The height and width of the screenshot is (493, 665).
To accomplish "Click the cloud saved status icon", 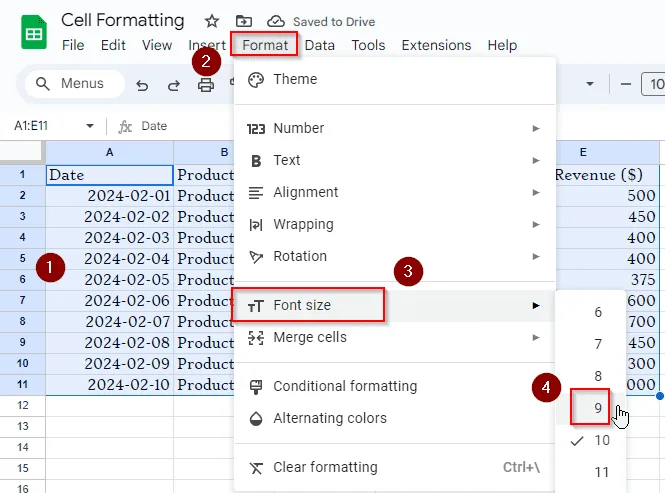I will tap(276, 21).
